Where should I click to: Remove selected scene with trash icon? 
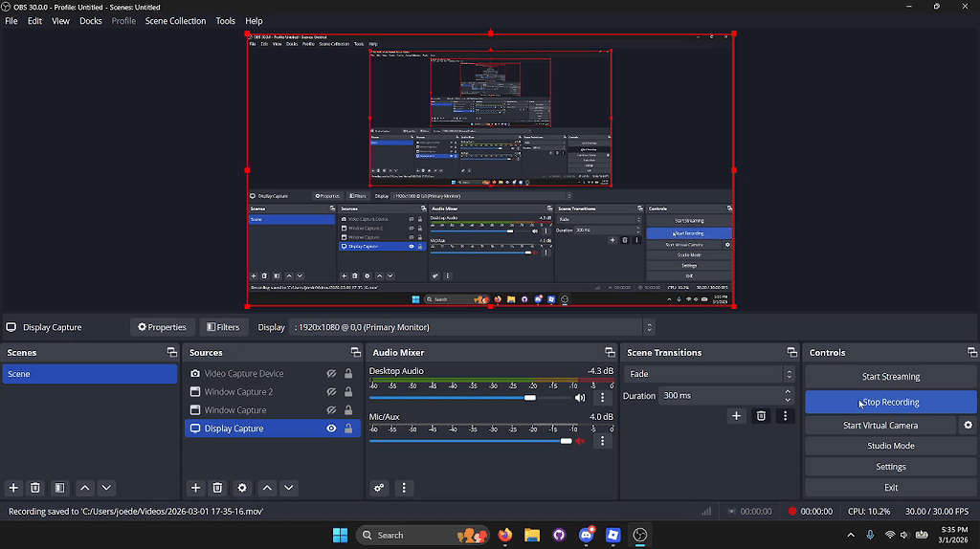coord(35,488)
